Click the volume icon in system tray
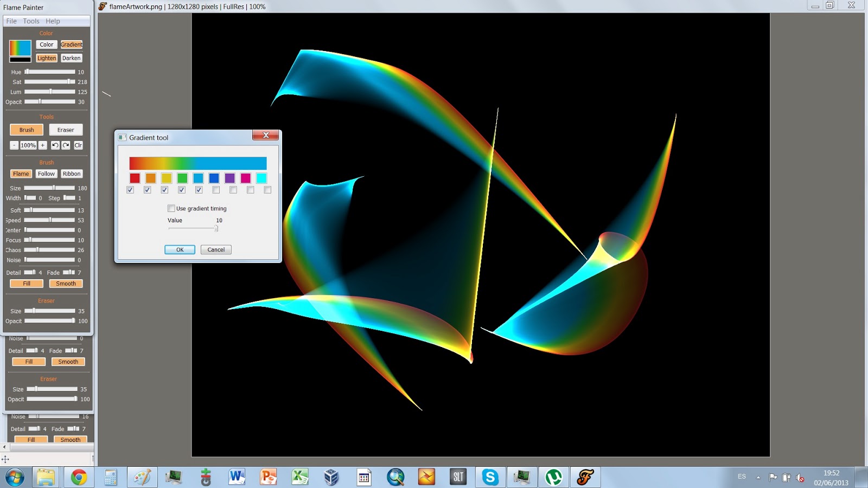Screen dimensions: 868x488 pos(800,477)
